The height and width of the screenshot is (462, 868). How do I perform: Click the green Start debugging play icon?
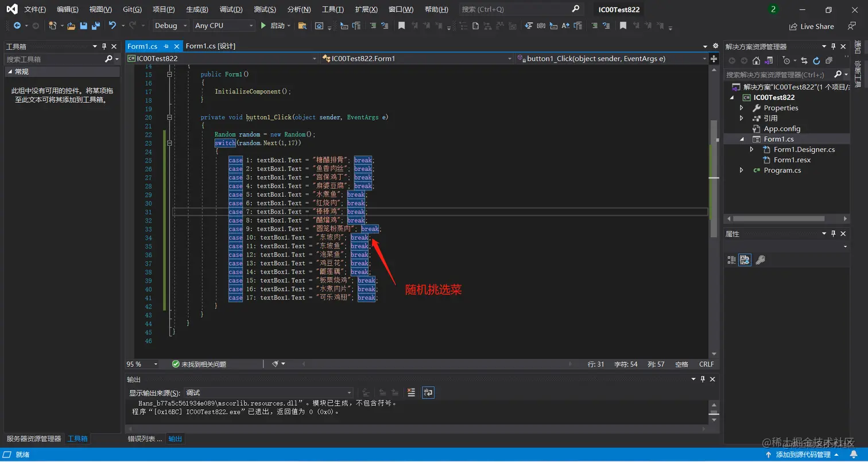pyautogui.click(x=263, y=26)
